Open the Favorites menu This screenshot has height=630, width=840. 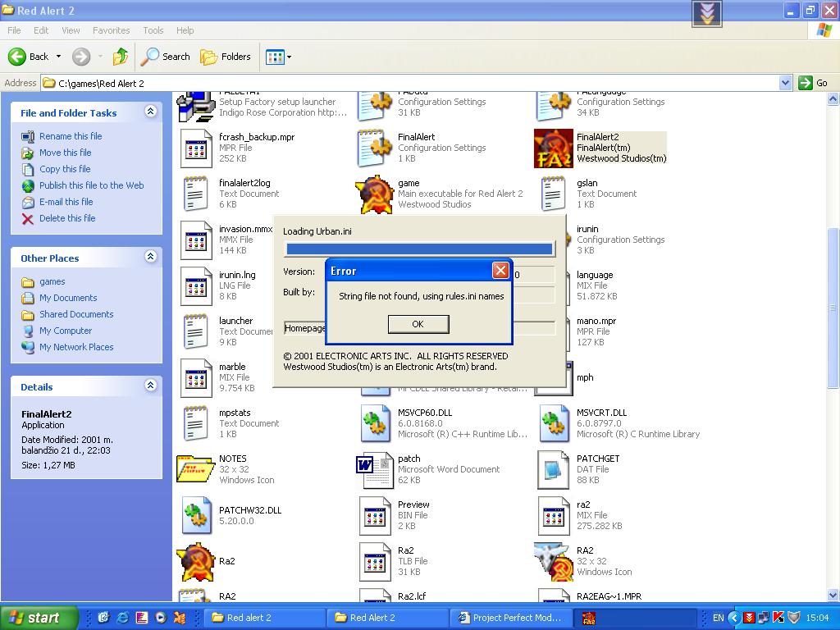(x=111, y=30)
